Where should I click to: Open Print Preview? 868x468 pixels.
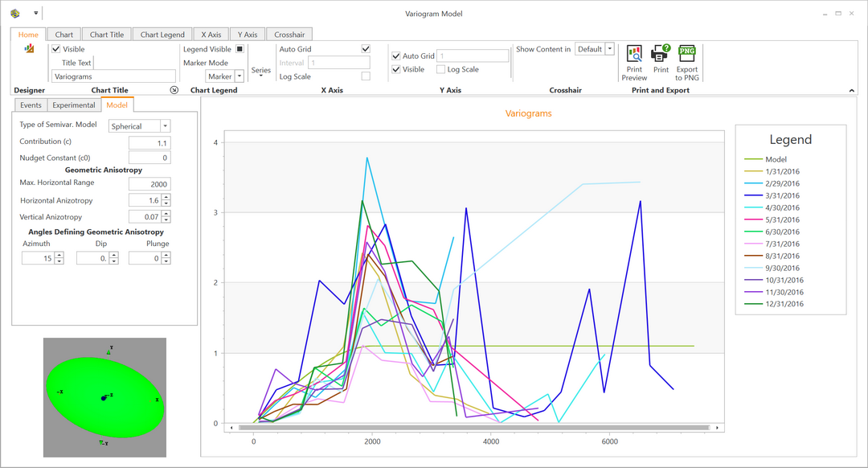coord(634,63)
